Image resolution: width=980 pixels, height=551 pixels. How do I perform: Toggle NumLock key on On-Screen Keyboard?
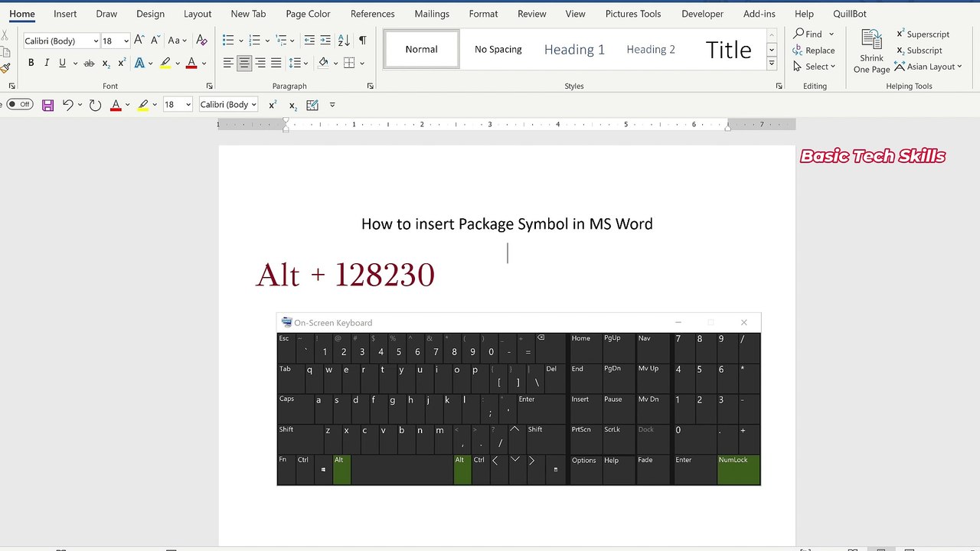739,470
